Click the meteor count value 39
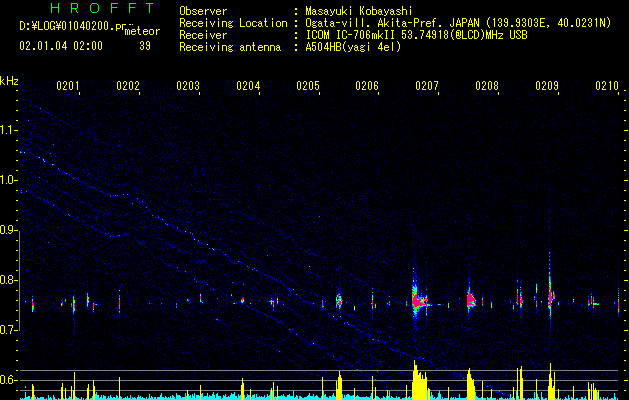This screenshot has height=400, width=629. click(145, 46)
